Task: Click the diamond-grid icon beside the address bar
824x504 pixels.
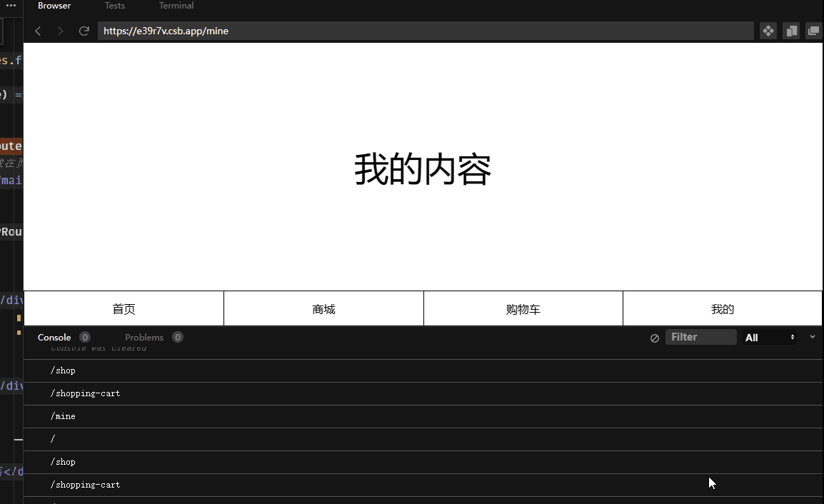Action: pyautogui.click(x=768, y=31)
